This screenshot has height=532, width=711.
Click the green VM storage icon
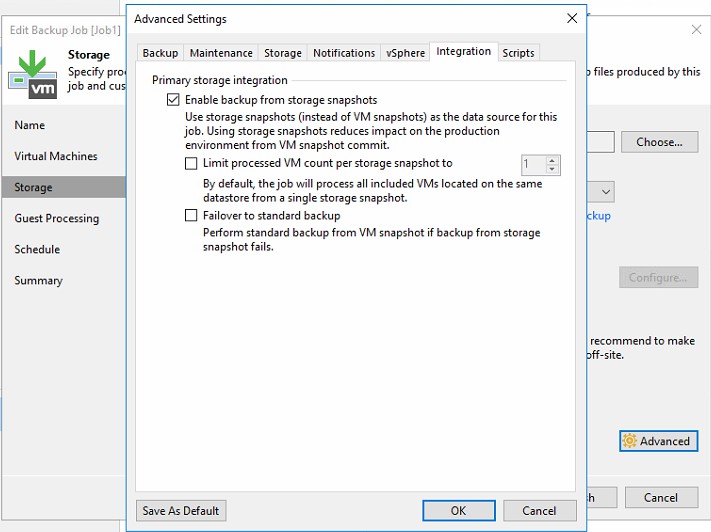(x=32, y=72)
